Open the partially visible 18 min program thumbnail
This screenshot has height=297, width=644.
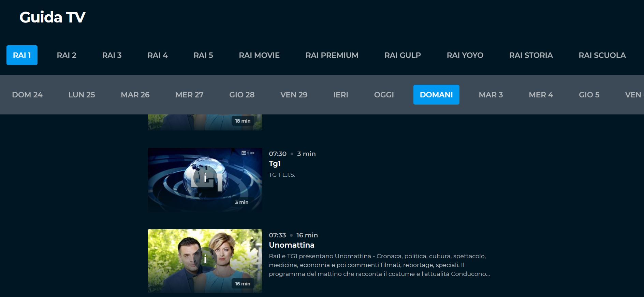tap(205, 122)
